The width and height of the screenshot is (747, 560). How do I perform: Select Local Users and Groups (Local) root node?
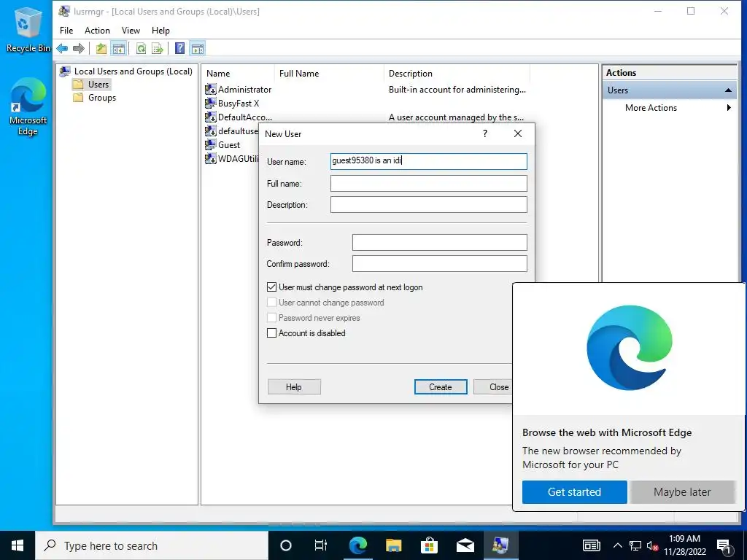click(x=126, y=71)
